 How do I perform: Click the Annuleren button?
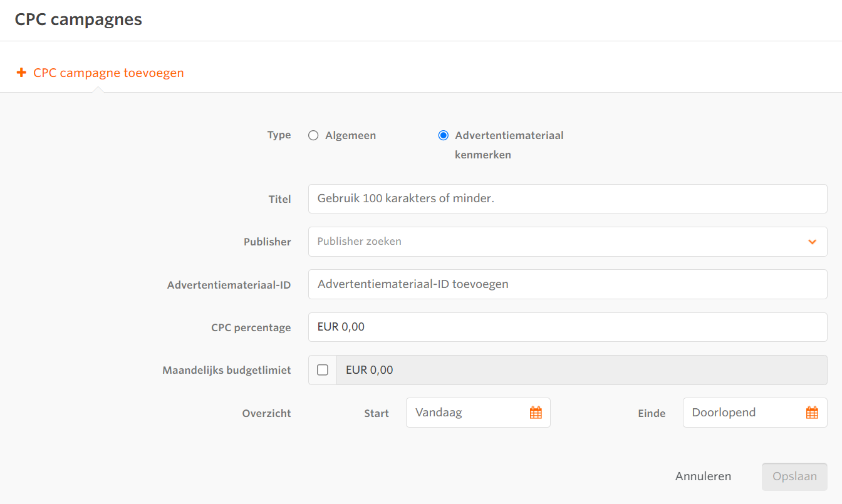coord(703,476)
